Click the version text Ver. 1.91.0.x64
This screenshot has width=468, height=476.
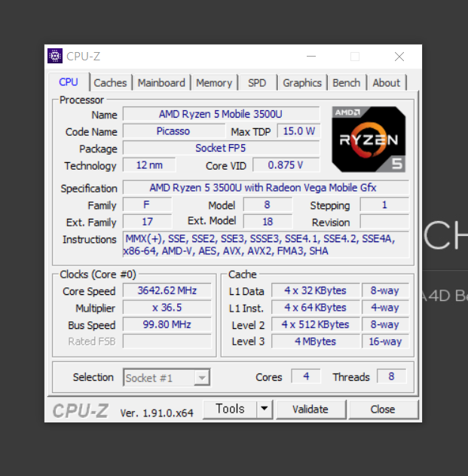[157, 413]
